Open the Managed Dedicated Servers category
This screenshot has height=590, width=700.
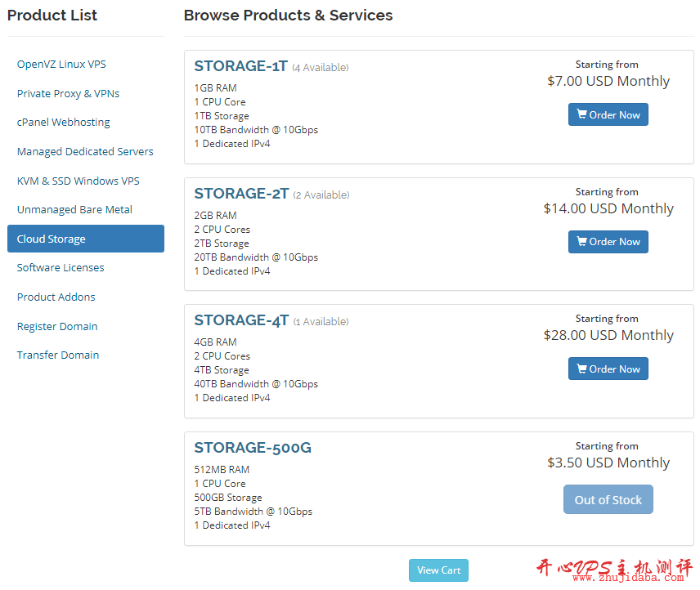(x=85, y=151)
